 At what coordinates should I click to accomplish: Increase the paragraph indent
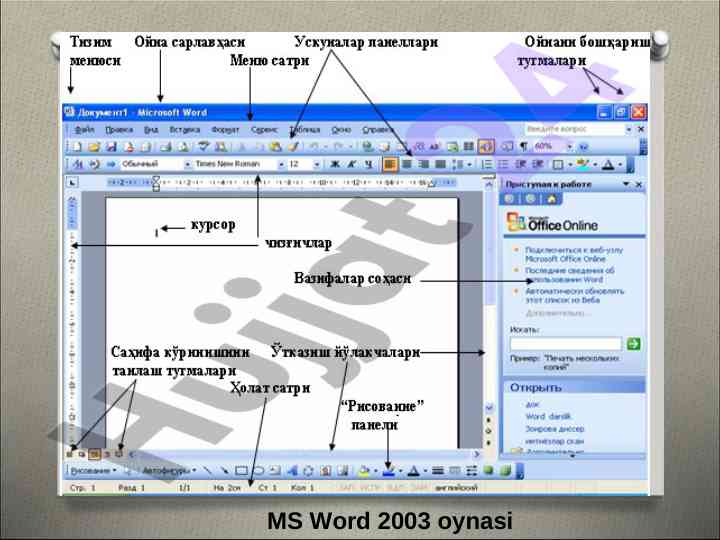[538, 164]
